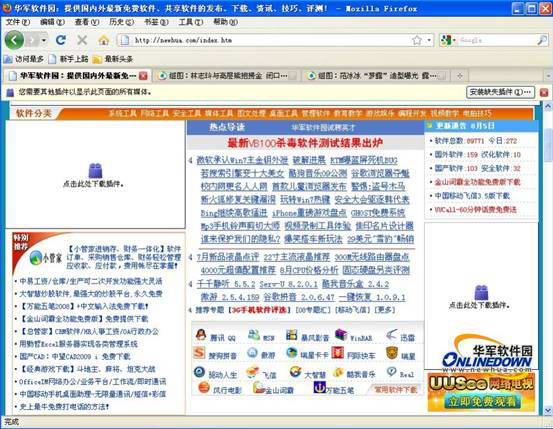Close the 华军软件园 tab
This screenshot has height=429, width=553.
[143, 76]
